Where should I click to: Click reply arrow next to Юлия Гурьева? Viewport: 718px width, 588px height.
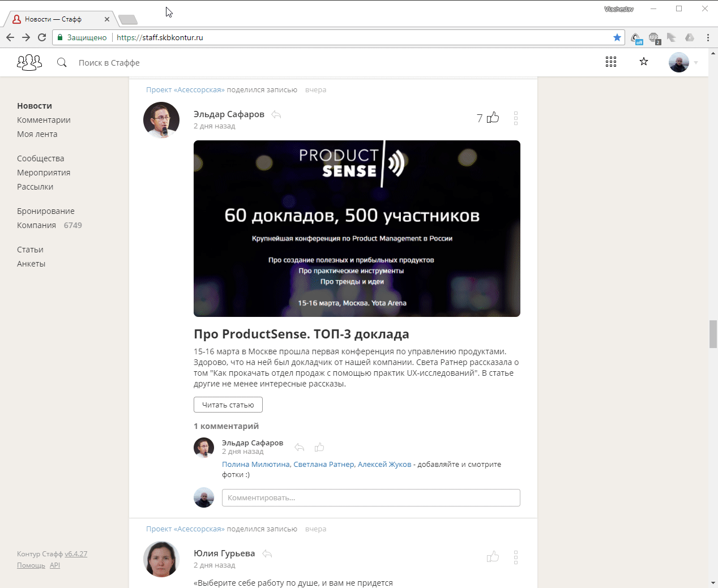point(267,553)
